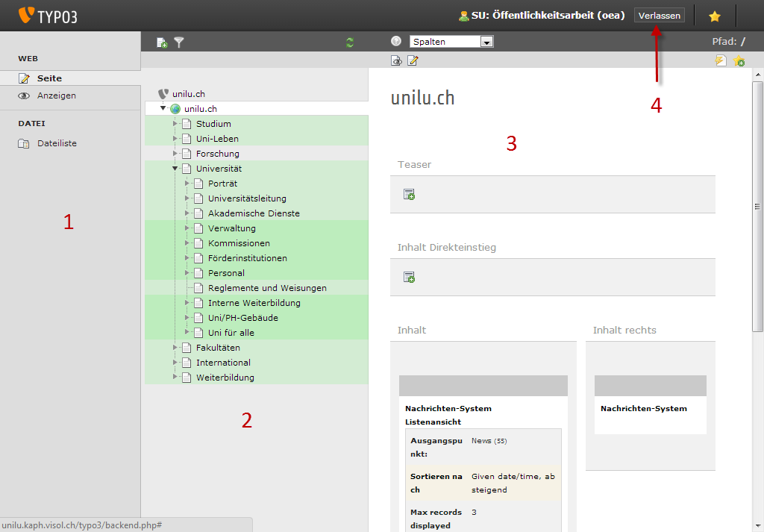The width and height of the screenshot is (764, 532).
Task: Open the help icon beside the Spalten selector
Action: pos(396,41)
